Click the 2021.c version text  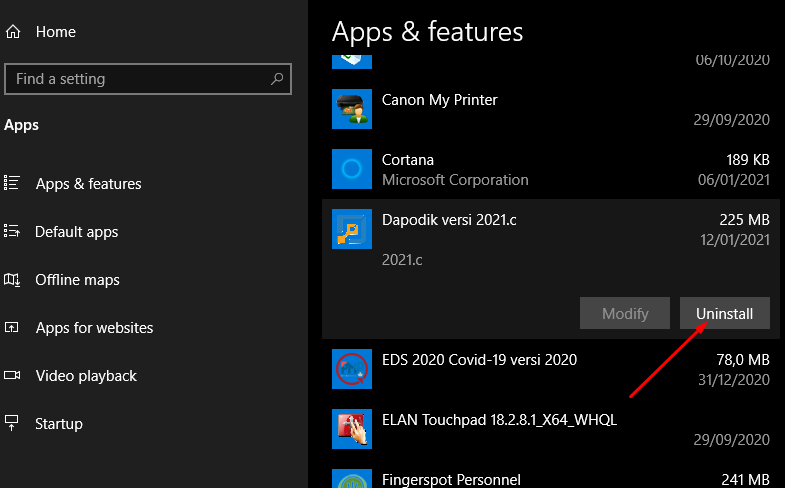click(402, 260)
